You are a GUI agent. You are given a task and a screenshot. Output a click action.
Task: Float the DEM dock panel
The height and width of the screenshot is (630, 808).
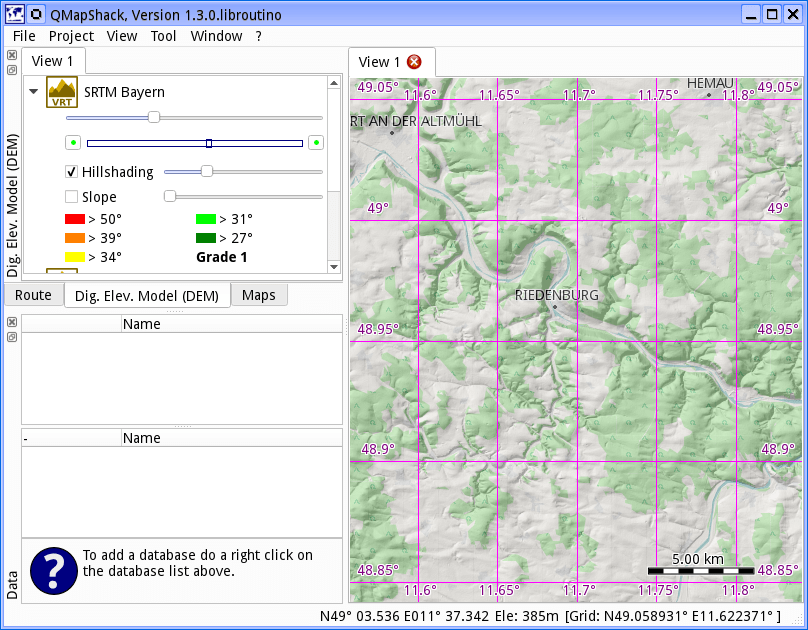pos(12,70)
